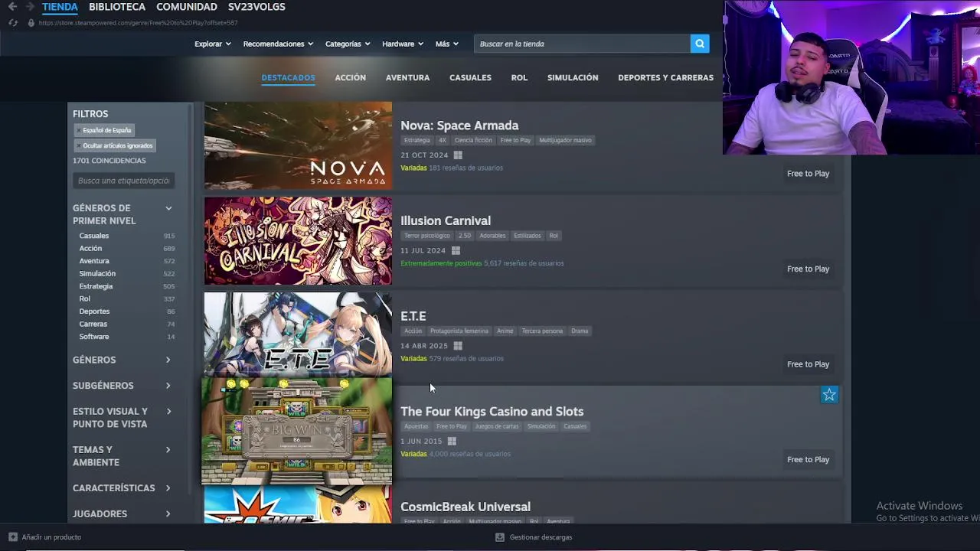Open the Biblioteca tab
This screenshot has height=551, width=980.
pyautogui.click(x=117, y=7)
